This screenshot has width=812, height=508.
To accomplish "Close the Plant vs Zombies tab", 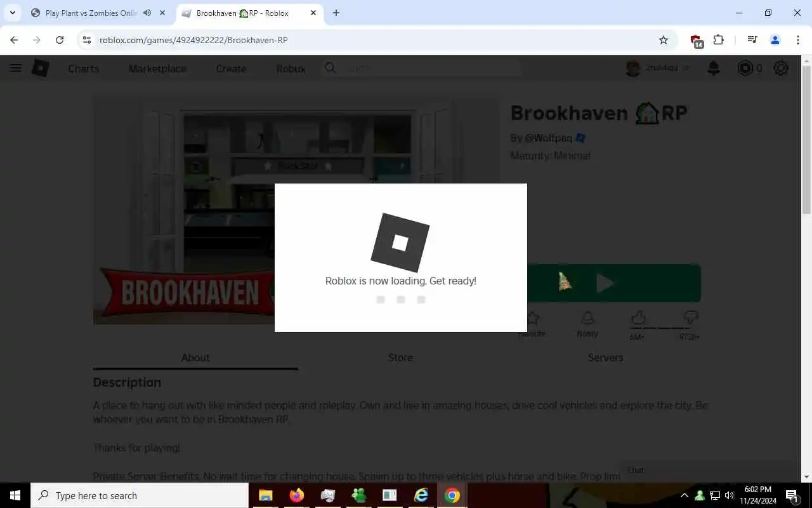I will pos(162,13).
